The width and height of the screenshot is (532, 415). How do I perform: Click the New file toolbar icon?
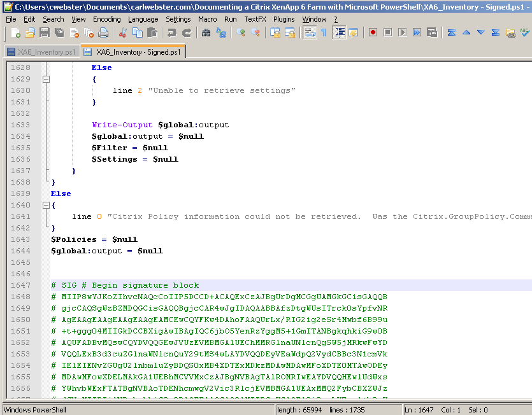pos(15,32)
